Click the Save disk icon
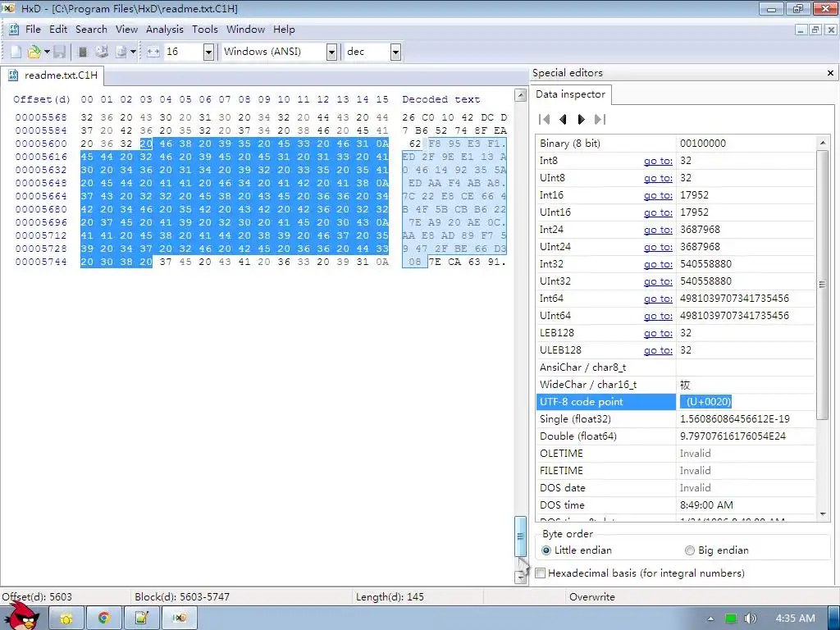Viewport: 840px width, 630px height. coord(59,52)
